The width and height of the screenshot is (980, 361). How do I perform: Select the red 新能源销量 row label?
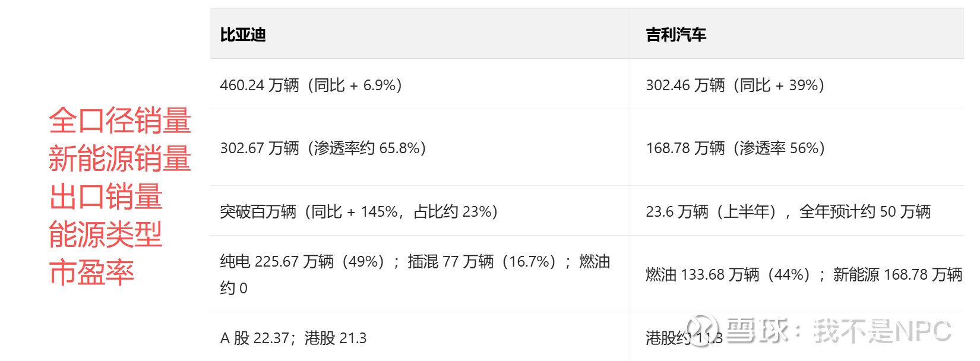pos(119,159)
